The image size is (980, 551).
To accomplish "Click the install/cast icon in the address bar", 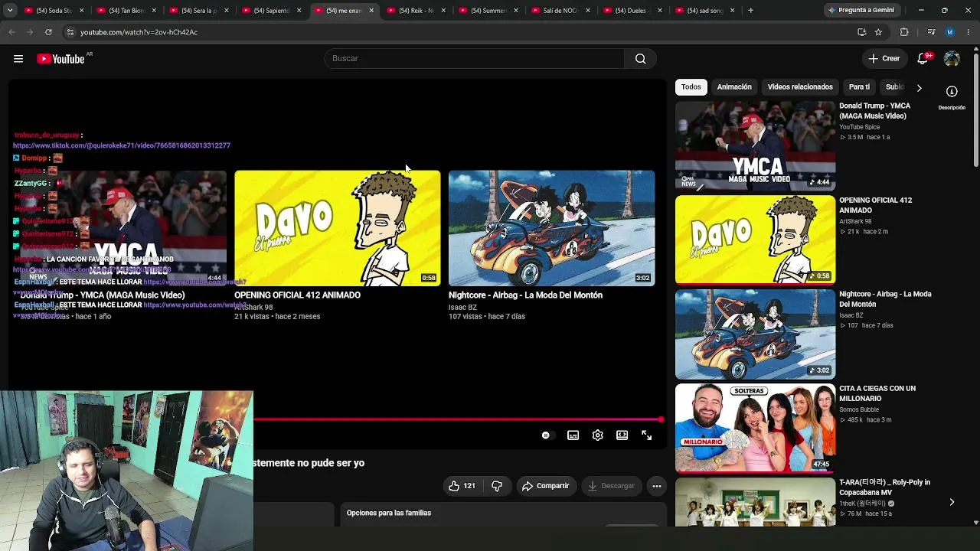I will click(861, 32).
